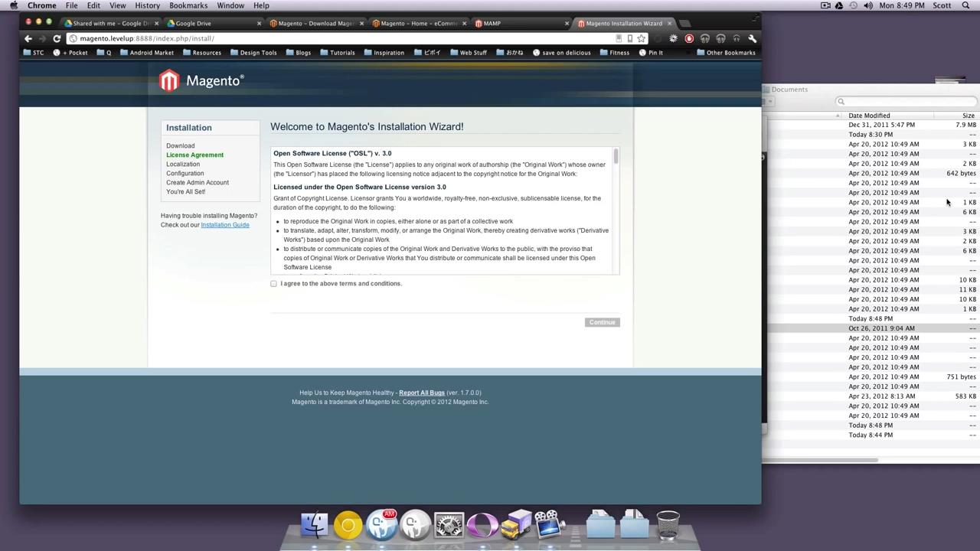Click '+ Pocket' bookmarklet in bookmarks bar
This screenshot has height=551, width=980.
tap(70, 53)
